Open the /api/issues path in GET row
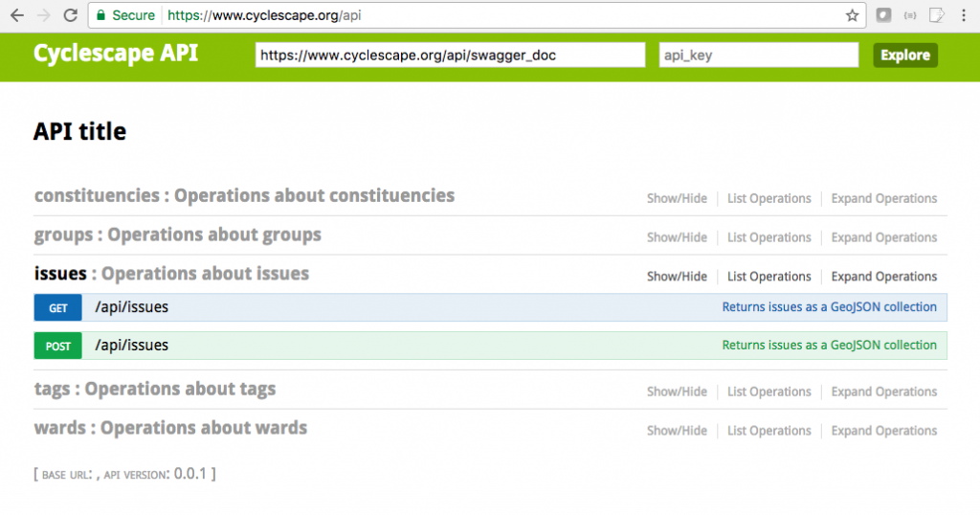This screenshot has height=515, width=980. click(x=132, y=307)
